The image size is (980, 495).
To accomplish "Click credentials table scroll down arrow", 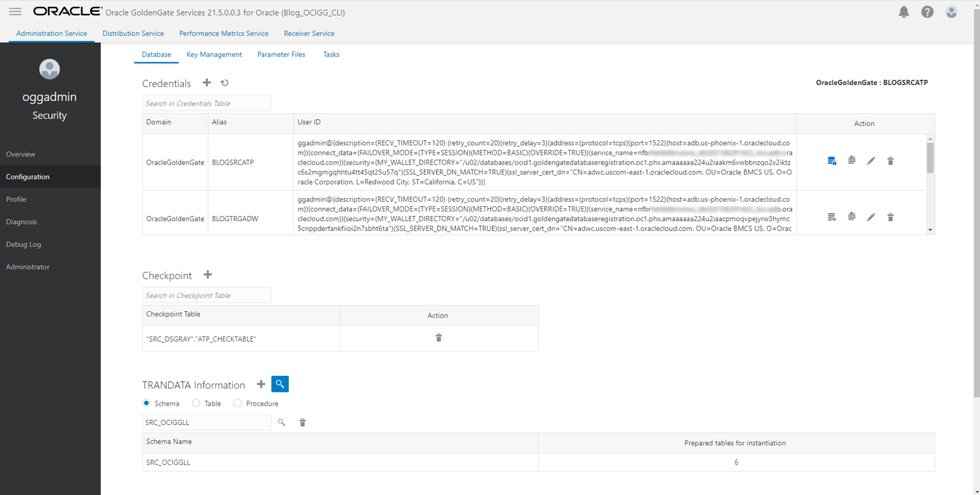I will (930, 230).
